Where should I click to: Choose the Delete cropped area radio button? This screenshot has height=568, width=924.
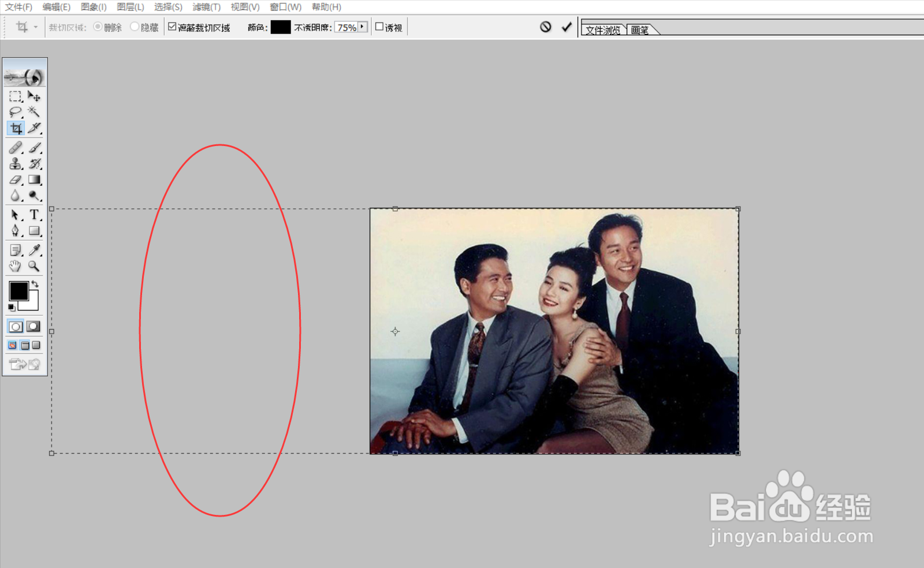(98, 27)
